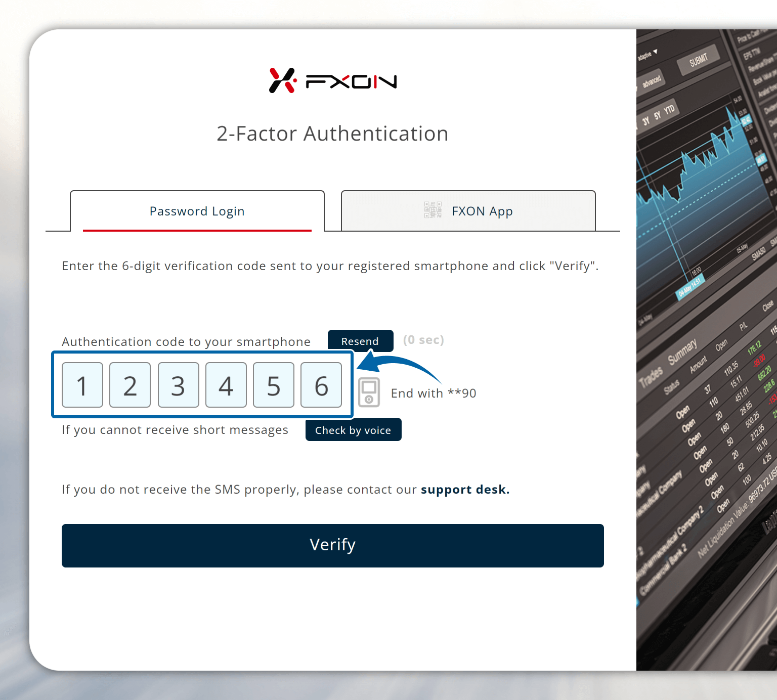Image resolution: width=777 pixels, height=700 pixels.
Task: Focus the fifth code digit box showing 5
Action: click(274, 385)
